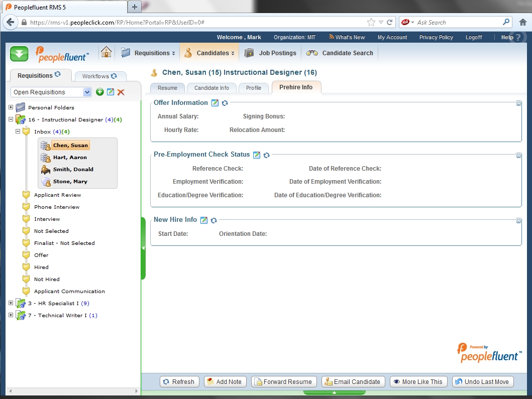Expand the 3 - HR Specialist I requisition
The width and height of the screenshot is (532, 399).
[11, 303]
